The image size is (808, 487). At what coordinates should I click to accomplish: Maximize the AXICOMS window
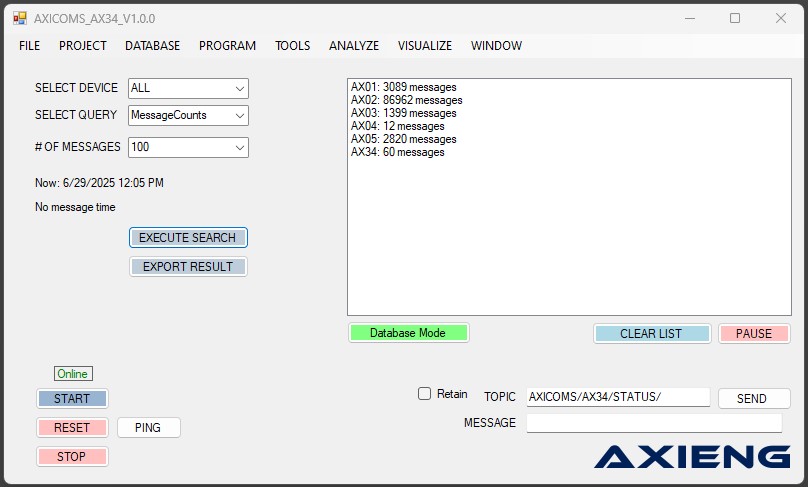pos(735,19)
